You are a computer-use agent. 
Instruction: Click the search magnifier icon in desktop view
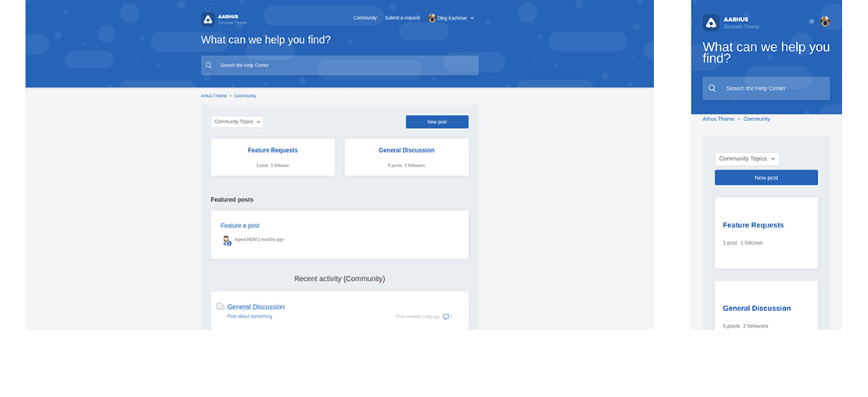click(x=209, y=66)
